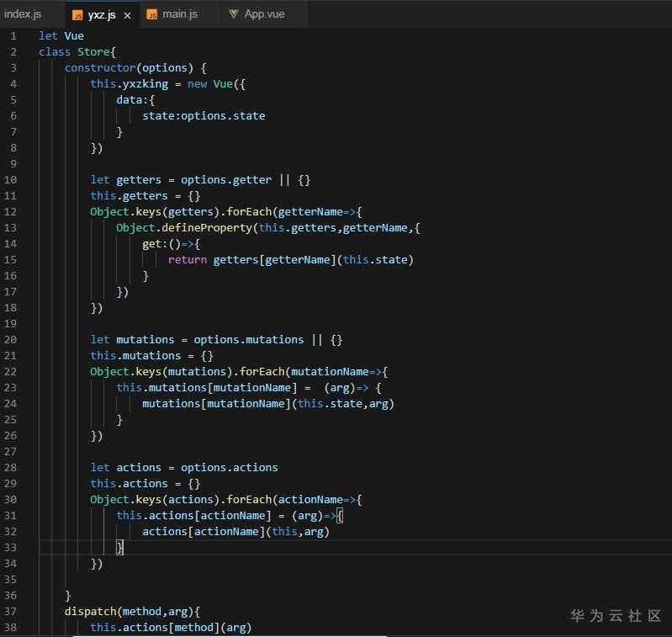Image resolution: width=672 pixels, height=637 pixels.
Task: Open the main.js tab
Action: 180,14
